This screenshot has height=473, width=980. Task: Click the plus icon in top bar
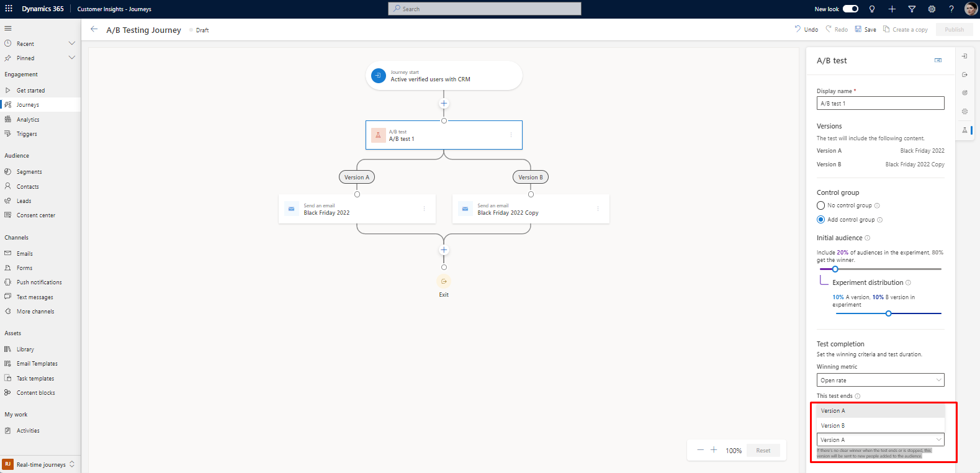(x=892, y=9)
